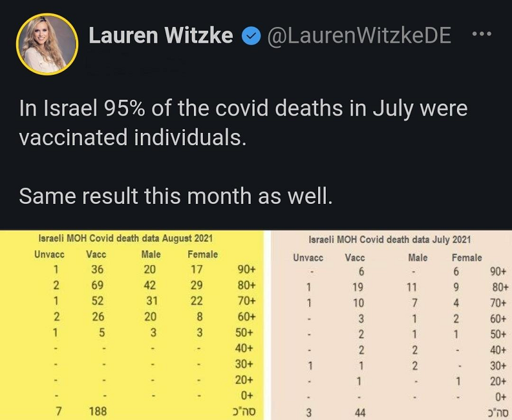Click the Male header in August table

click(x=151, y=254)
